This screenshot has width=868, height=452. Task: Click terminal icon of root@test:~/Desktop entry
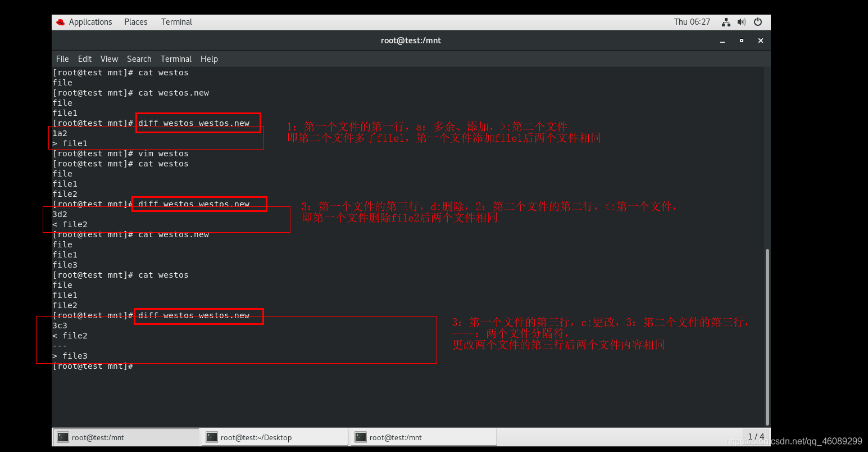coord(212,437)
